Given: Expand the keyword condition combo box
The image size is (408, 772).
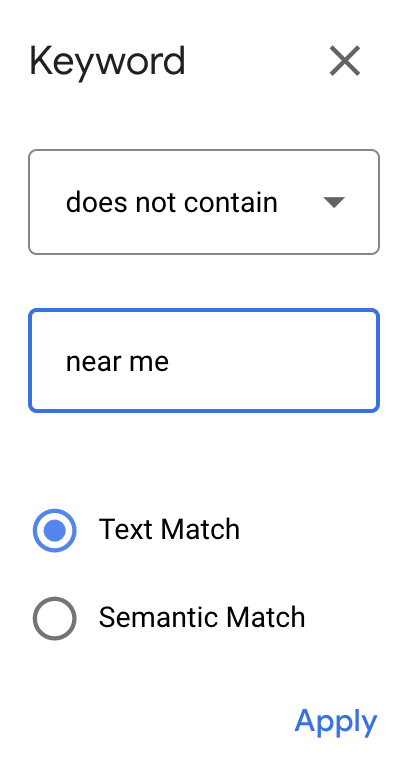Looking at the screenshot, I should pyautogui.click(x=204, y=202).
